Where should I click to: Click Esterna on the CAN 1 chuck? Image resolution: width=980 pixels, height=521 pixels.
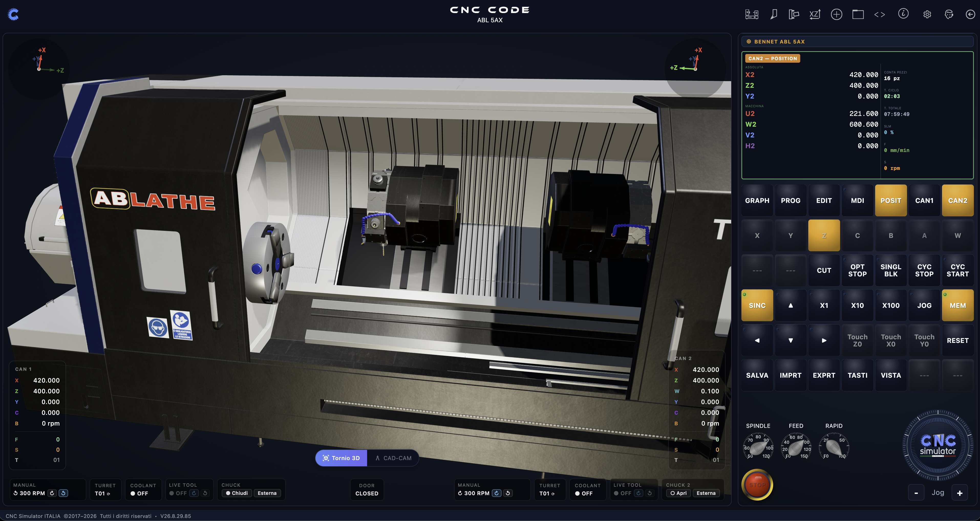pos(267,493)
